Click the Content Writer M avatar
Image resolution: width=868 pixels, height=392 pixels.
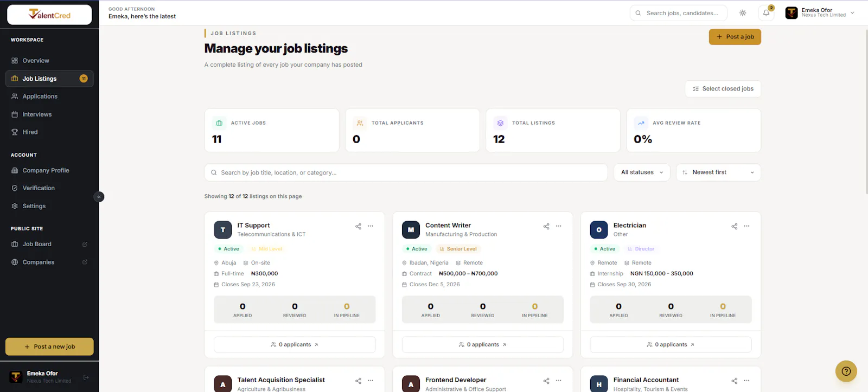[411, 230]
